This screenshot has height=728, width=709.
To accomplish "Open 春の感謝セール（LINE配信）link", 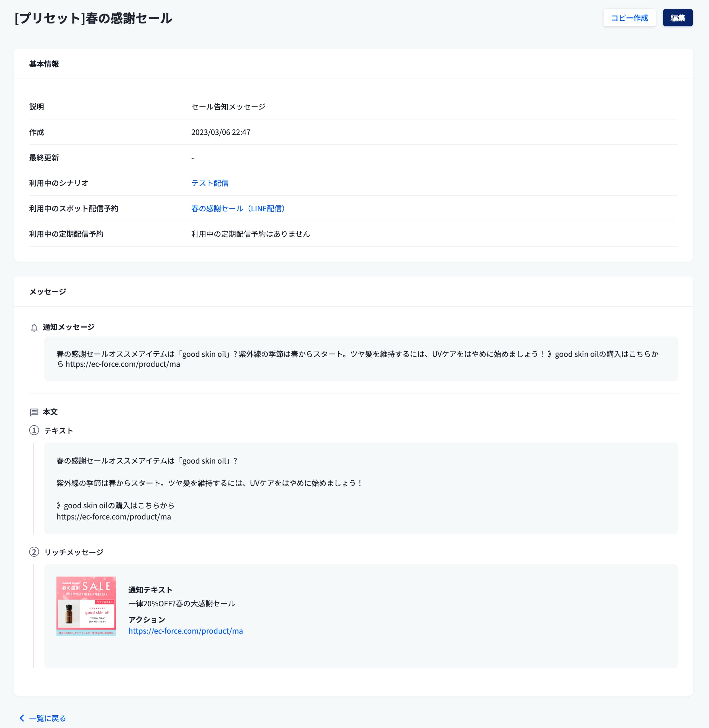I will tap(238, 208).
